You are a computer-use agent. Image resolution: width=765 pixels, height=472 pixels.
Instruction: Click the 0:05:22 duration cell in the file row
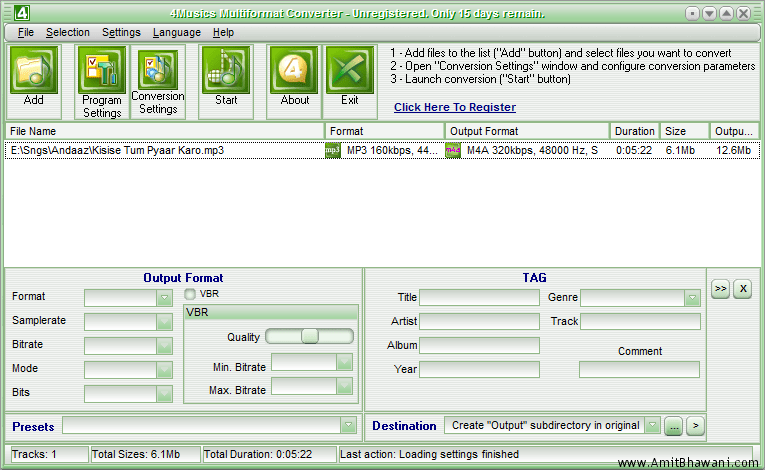[634, 150]
